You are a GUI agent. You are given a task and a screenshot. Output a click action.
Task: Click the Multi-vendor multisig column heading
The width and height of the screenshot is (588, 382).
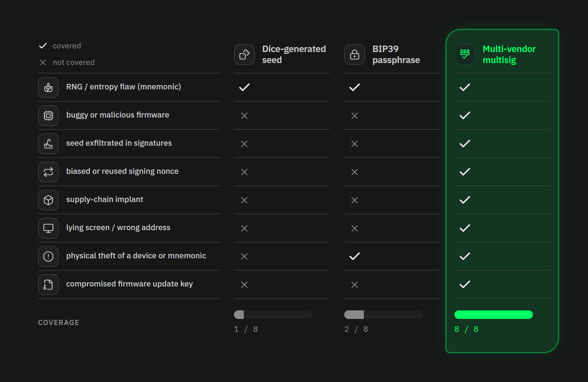click(509, 54)
